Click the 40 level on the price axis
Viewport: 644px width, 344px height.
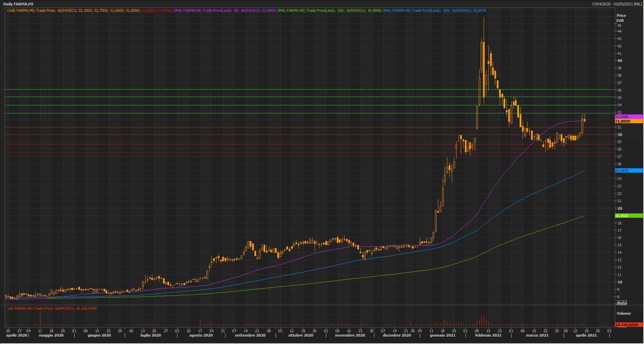click(x=619, y=61)
